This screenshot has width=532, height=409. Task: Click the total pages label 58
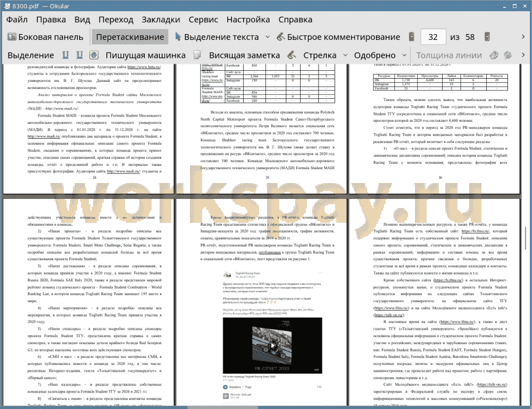pyautogui.click(x=470, y=37)
